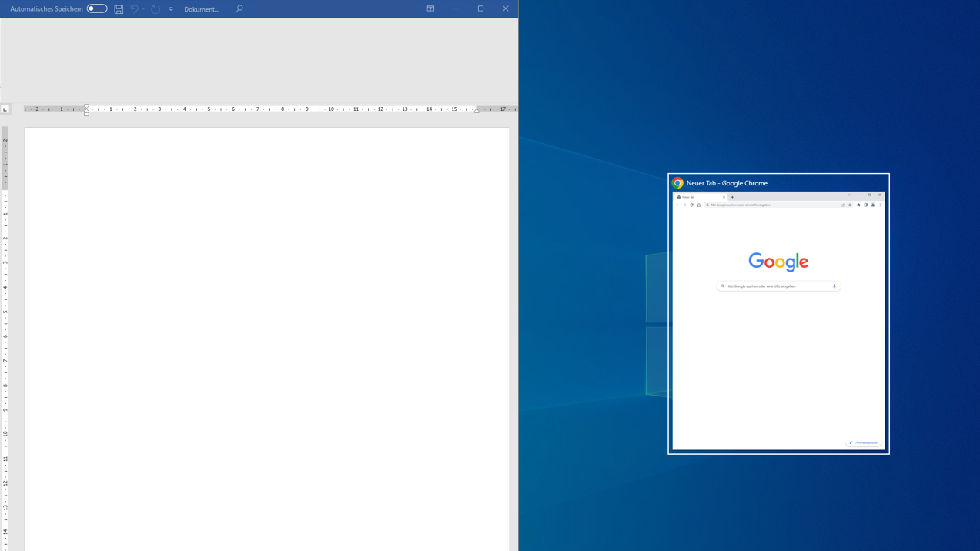Open the Chrome extensions icon
The height and width of the screenshot is (551, 980).
click(858, 205)
